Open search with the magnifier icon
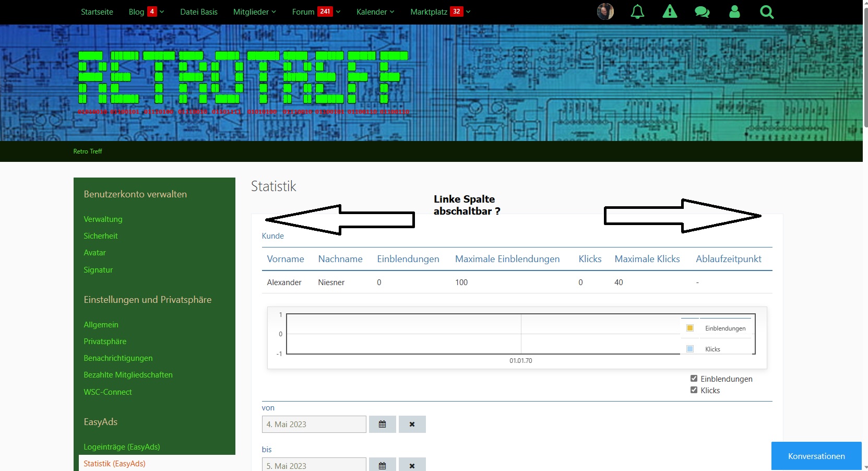This screenshot has width=868, height=471. [x=767, y=11]
